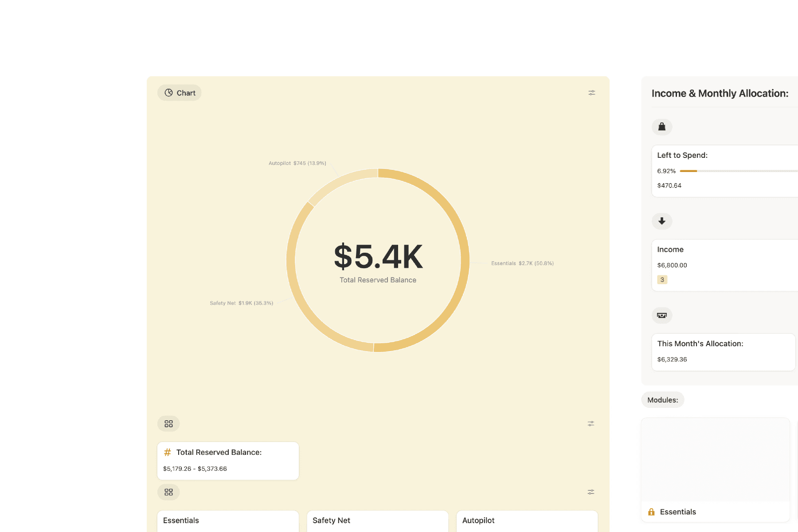Screen dimensions: 798x532
Task: Click the Left to Spend progress bar
Action: (739, 171)
